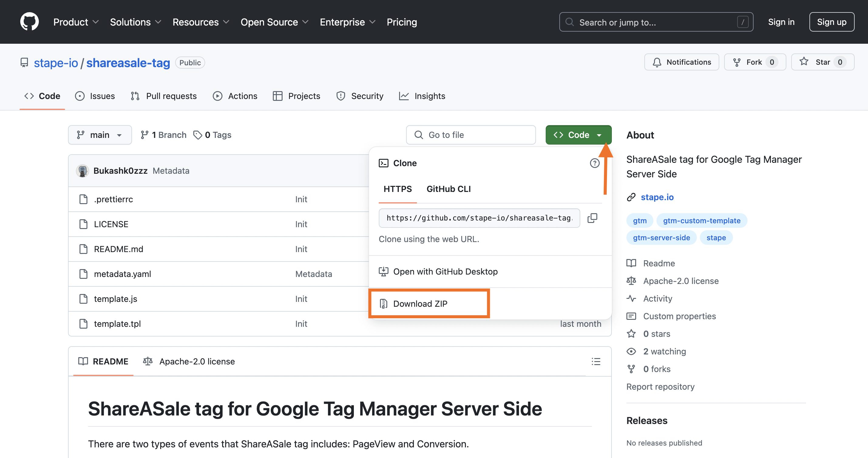The height and width of the screenshot is (458, 868).
Task: Click the copy URL icon in clone field
Action: click(x=592, y=218)
